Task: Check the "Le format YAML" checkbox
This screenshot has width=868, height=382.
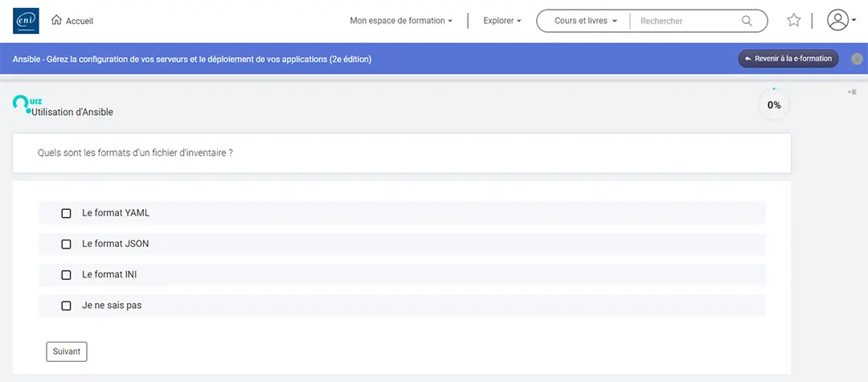Action: [67, 213]
